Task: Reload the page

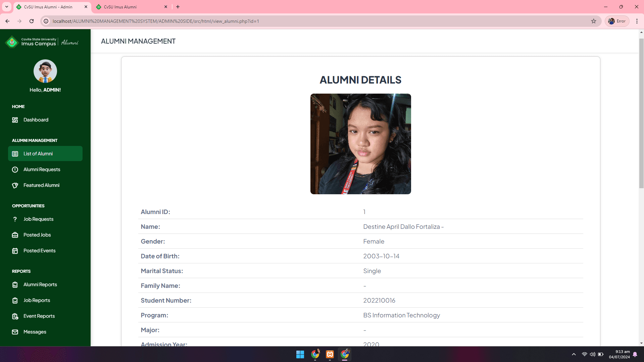Action: 32,21
